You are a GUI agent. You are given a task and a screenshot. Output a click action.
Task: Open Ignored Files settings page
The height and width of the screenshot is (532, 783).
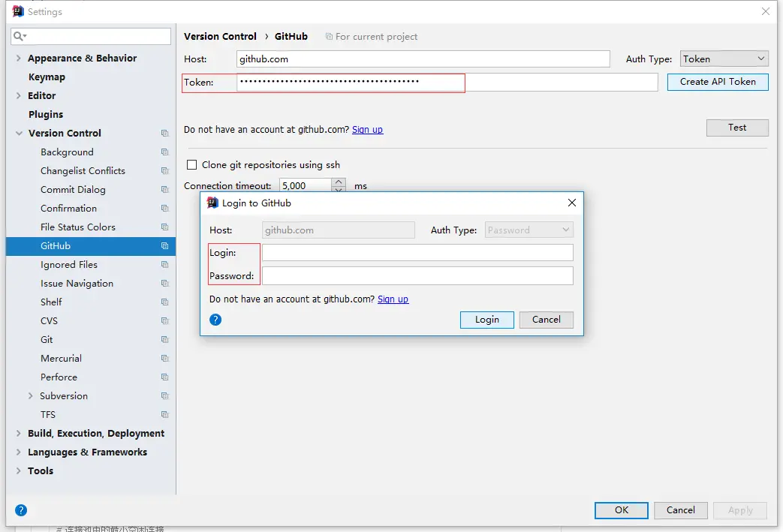(x=69, y=265)
